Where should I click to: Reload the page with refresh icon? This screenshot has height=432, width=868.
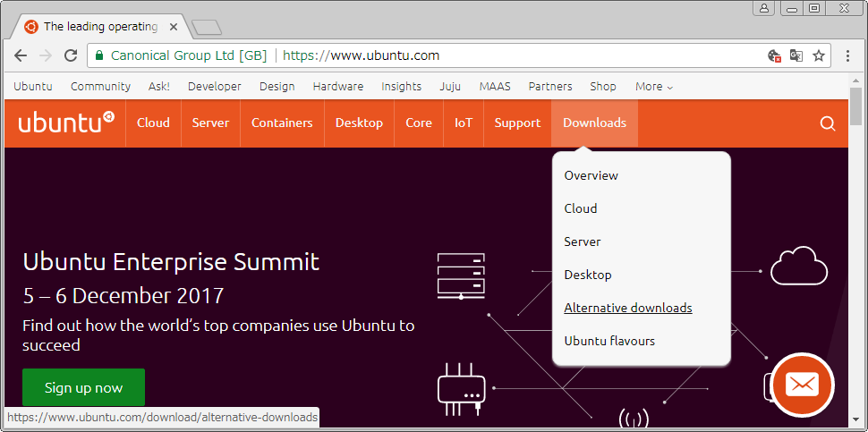click(x=71, y=55)
